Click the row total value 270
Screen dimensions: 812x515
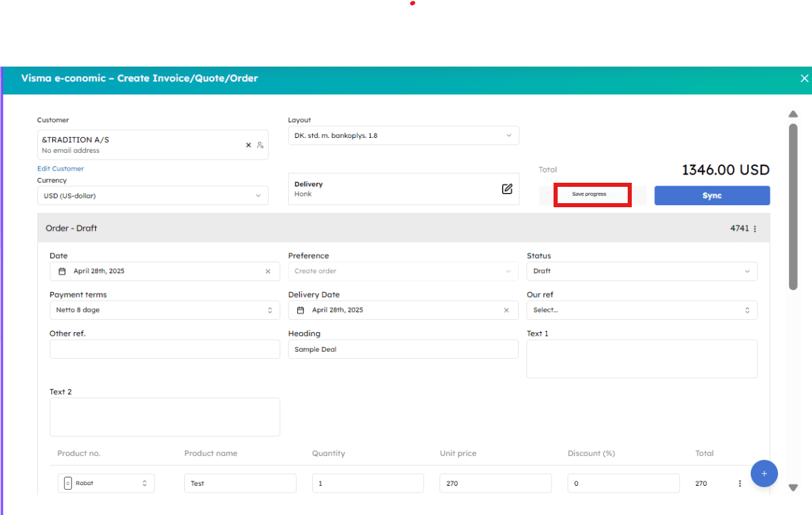(700, 484)
